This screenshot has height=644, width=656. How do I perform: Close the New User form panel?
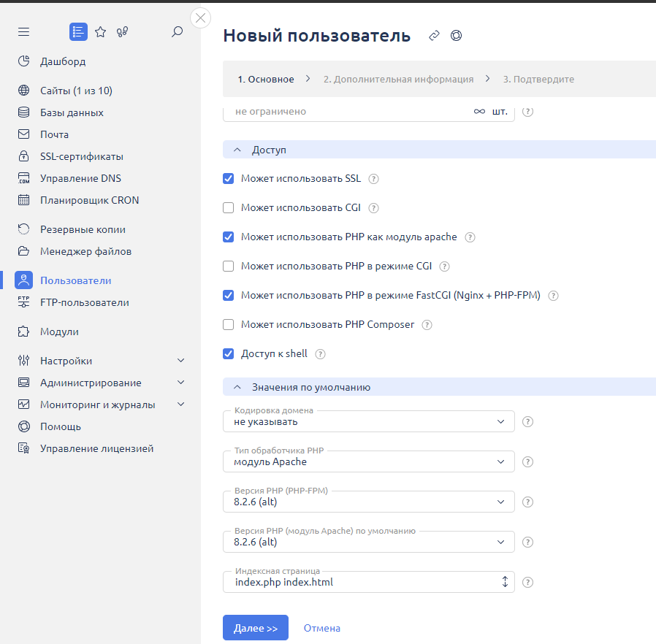(x=200, y=18)
